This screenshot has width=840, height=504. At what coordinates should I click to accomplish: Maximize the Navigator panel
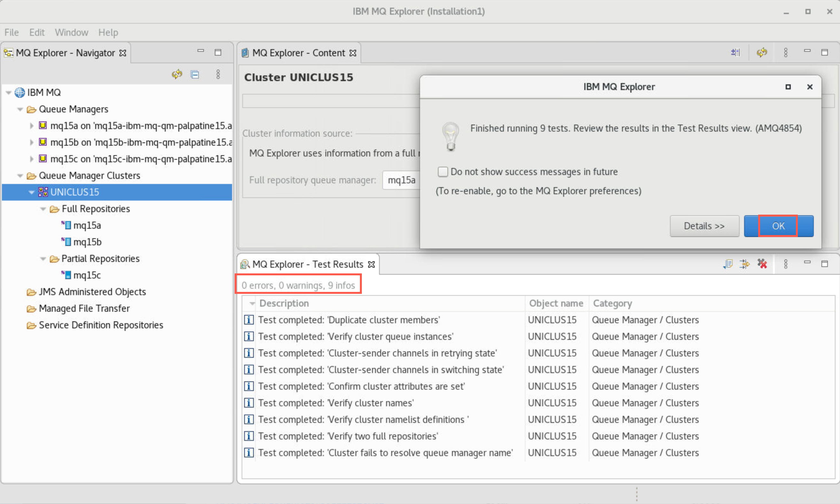218,52
